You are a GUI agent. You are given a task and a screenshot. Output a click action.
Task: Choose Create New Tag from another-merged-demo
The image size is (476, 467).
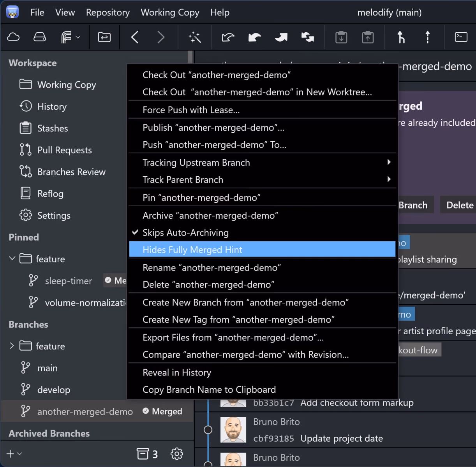tap(263, 320)
